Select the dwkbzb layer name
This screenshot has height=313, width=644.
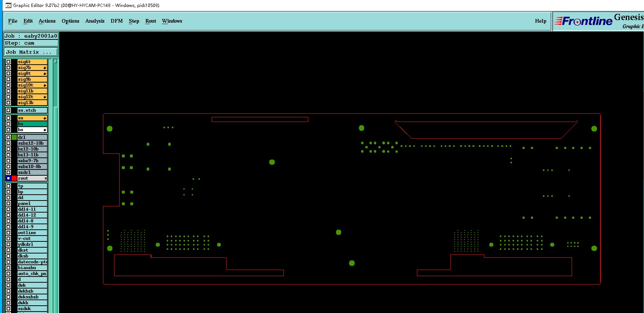click(32, 291)
